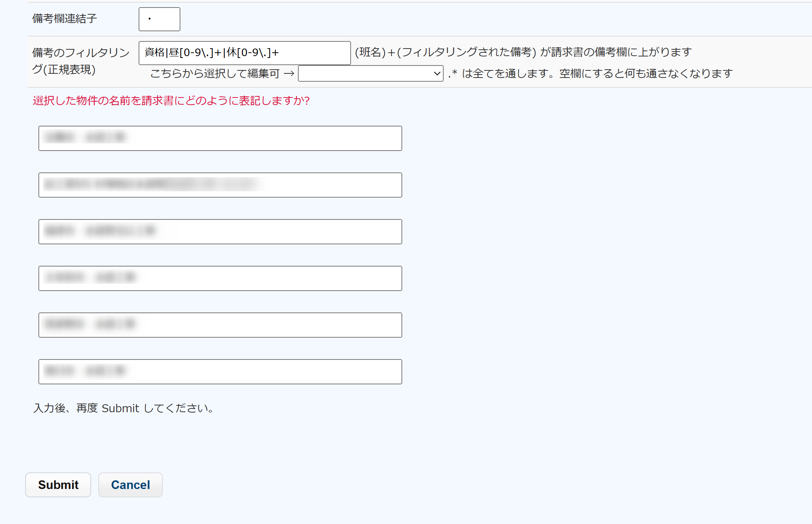Viewport: 812px width, 524px height.
Task: Click the fourth property name input field
Action: (x=220, y=278)
